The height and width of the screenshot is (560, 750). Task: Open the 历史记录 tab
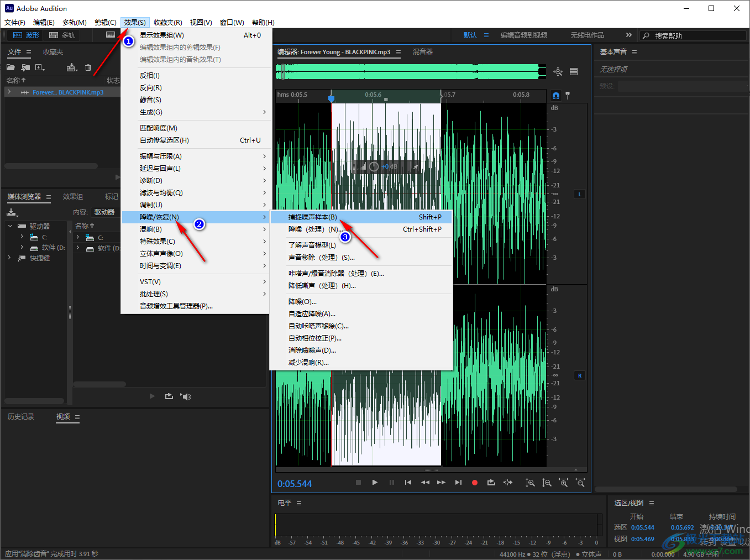point(21,417)
